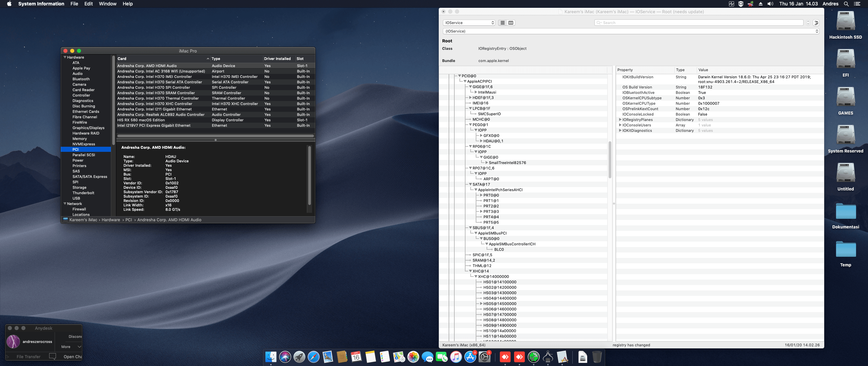Switch to column view in IORegistryExplorer toolbar
This screenshot has height=366, width=868.
(511, 22)
